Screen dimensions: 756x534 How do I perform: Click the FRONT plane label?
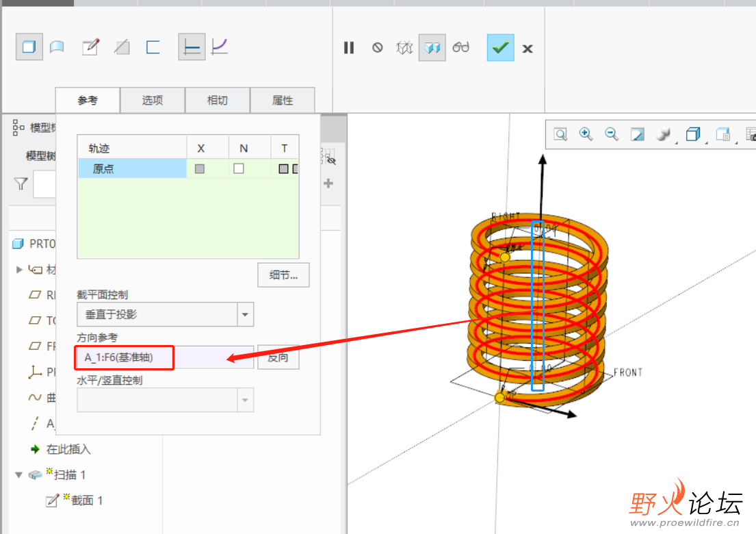coord(628,372)
